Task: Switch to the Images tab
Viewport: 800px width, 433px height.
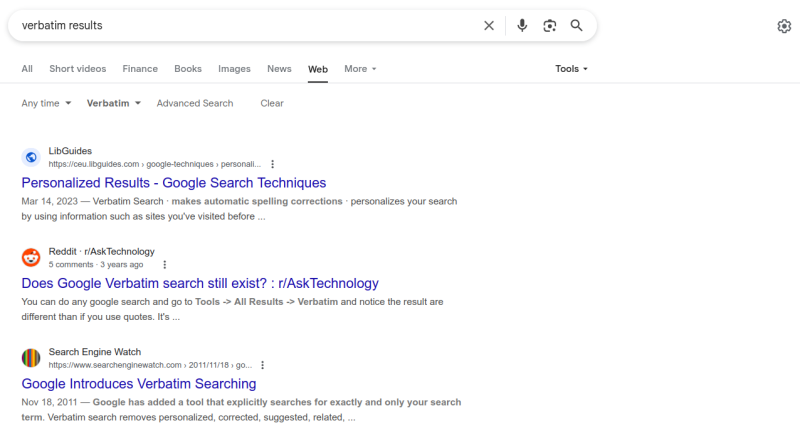Action: 234,69
